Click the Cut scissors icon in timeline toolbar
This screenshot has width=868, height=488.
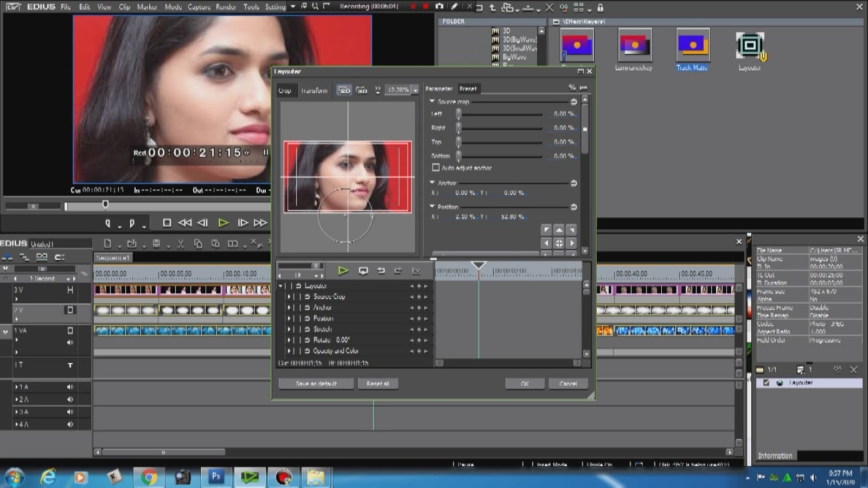point(181,244)
